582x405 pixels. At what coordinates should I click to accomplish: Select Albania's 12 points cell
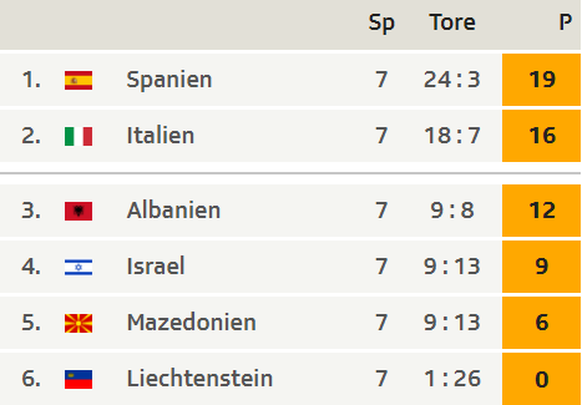pyautogui.click(x=541, y=211)
